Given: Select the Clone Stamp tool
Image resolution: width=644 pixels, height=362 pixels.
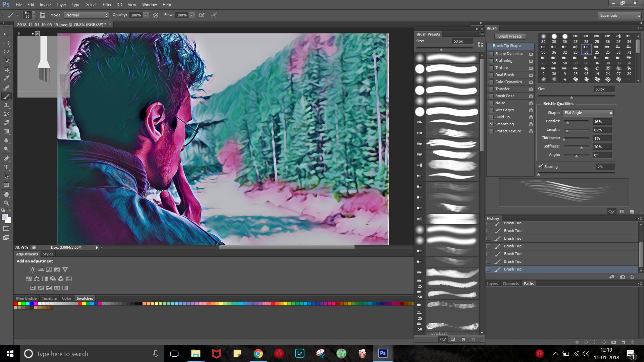Looking at the screenshot, I should point(6,105).
